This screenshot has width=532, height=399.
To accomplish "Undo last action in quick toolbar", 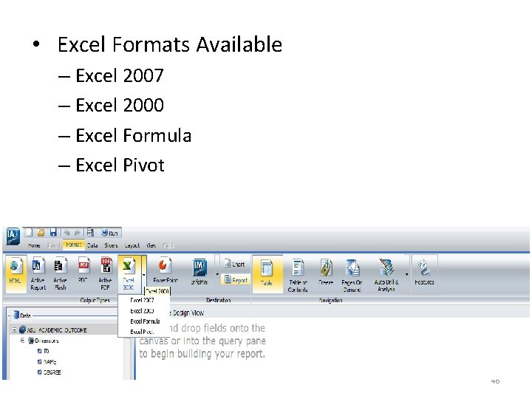I will point(66,233).
